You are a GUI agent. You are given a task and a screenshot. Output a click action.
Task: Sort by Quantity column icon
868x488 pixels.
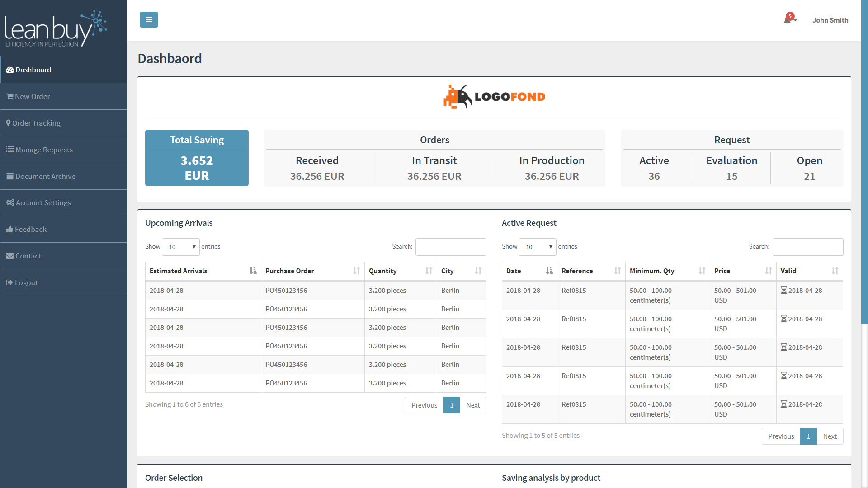pyautogui.click(x=429, y=271)
